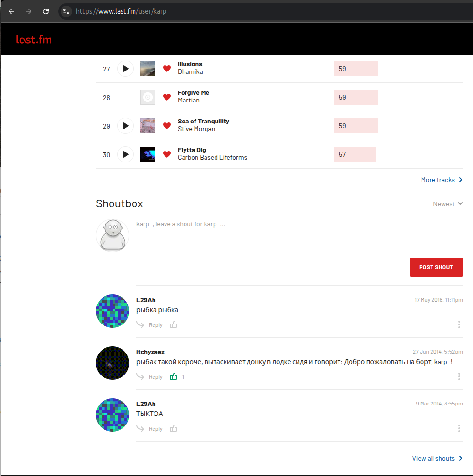This screenshot has width=473, height=476.
Task: Open three-dot menu on Itchyzaez's shout
Action: [x=459, y=376]
